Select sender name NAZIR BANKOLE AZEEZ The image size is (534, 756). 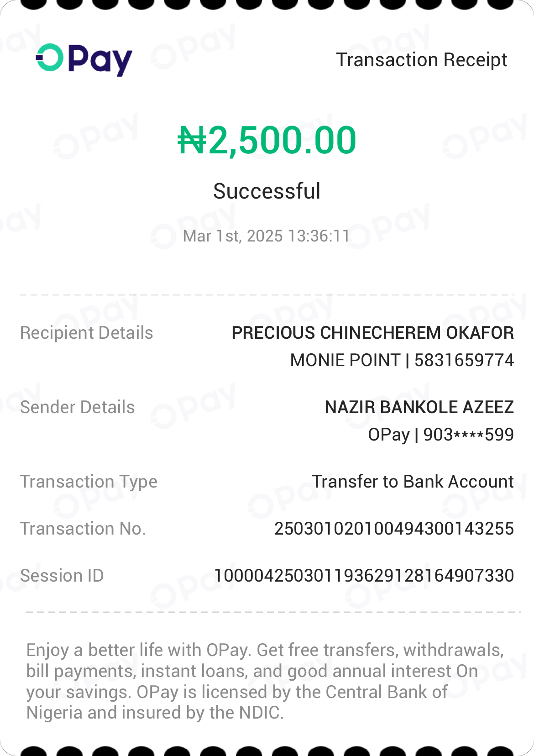419,407
